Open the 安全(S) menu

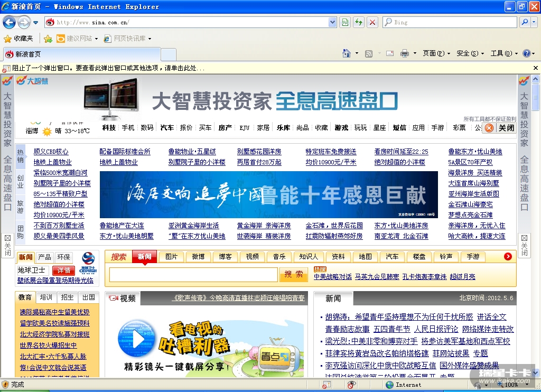coord(470,53)
